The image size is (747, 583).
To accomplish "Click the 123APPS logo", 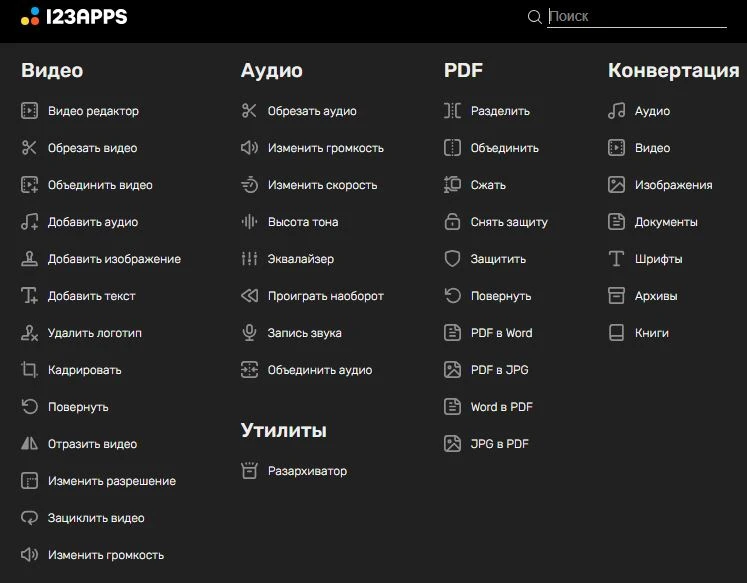I will (74, 17).
